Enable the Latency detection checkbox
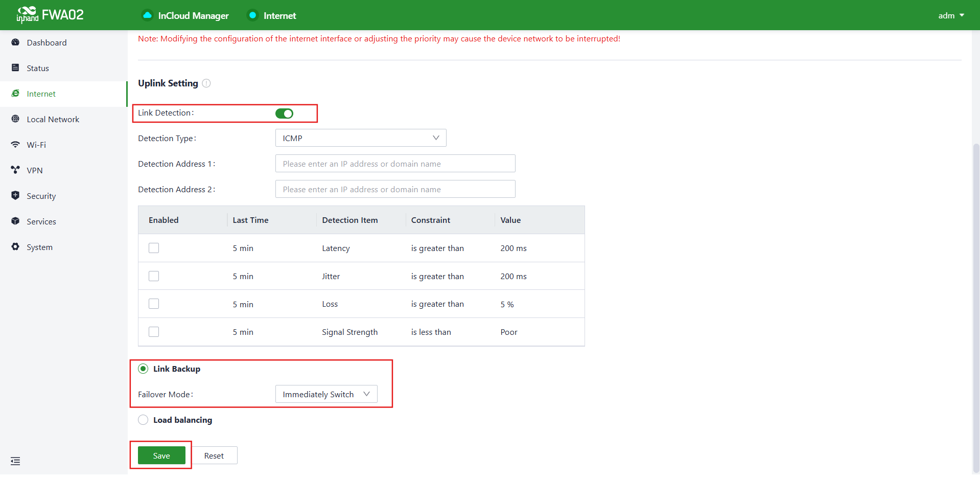 pyautogui.click(x=154, y=248)
